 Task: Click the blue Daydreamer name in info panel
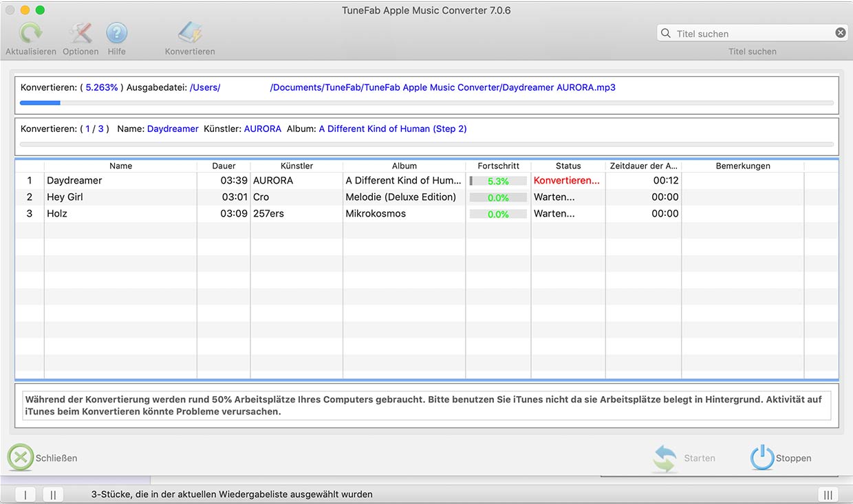(173, 129)
